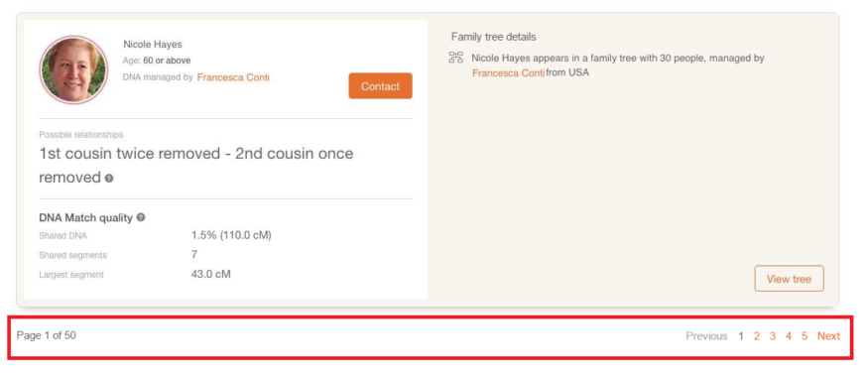Click the Family tree details heading
This screenshot has height=378, width=868.
click(x=493, y=37)
